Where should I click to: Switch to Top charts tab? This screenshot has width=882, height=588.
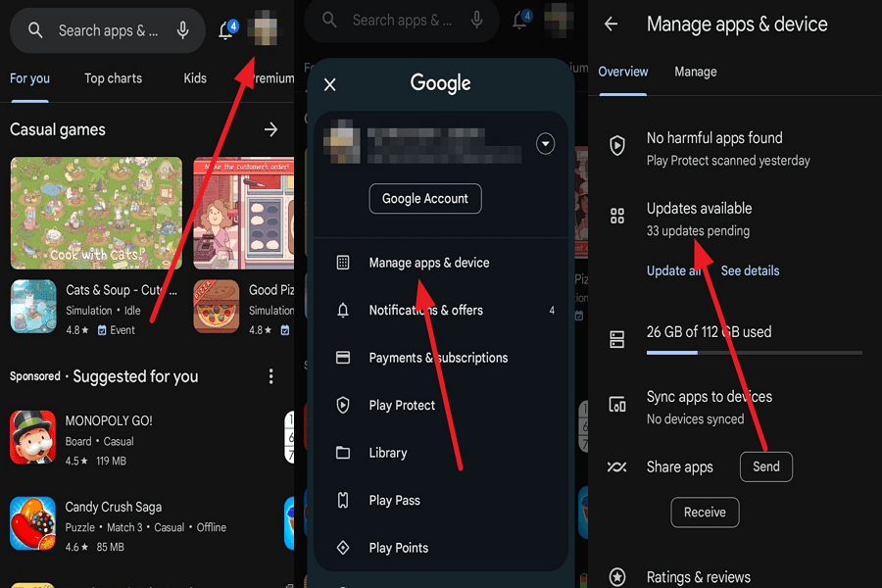point(113,78)
